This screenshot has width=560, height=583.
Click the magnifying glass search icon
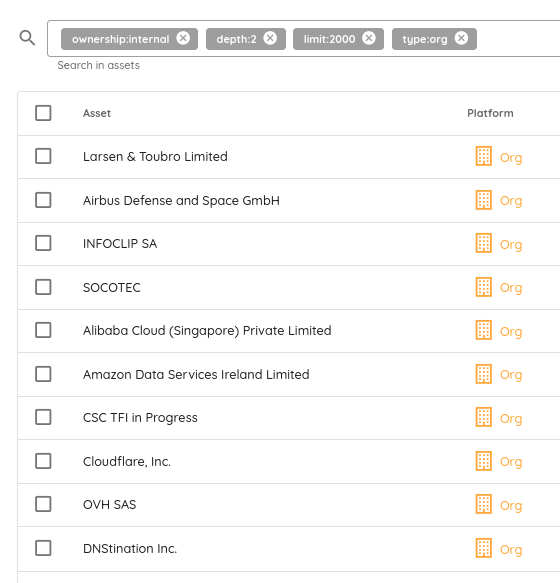click(27, 38)
